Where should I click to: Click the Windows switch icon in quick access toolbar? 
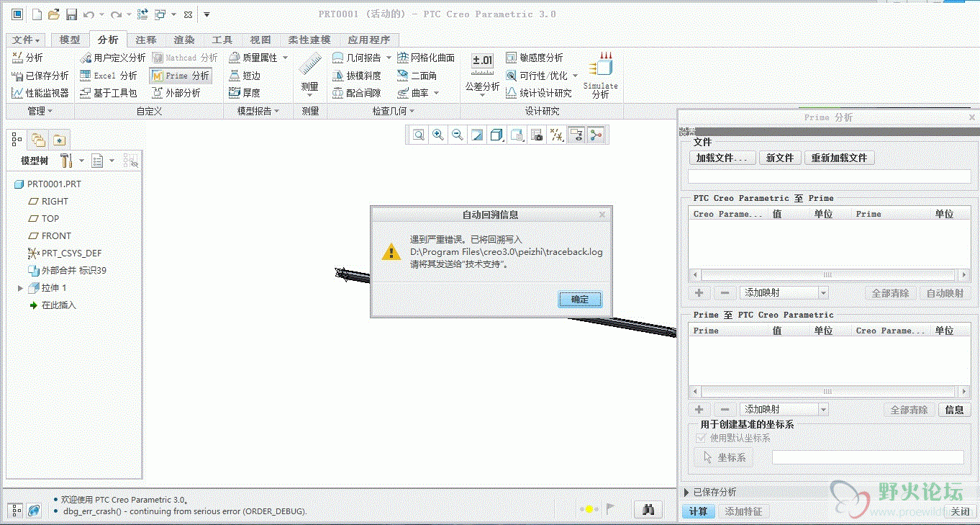tap(160, 14)
